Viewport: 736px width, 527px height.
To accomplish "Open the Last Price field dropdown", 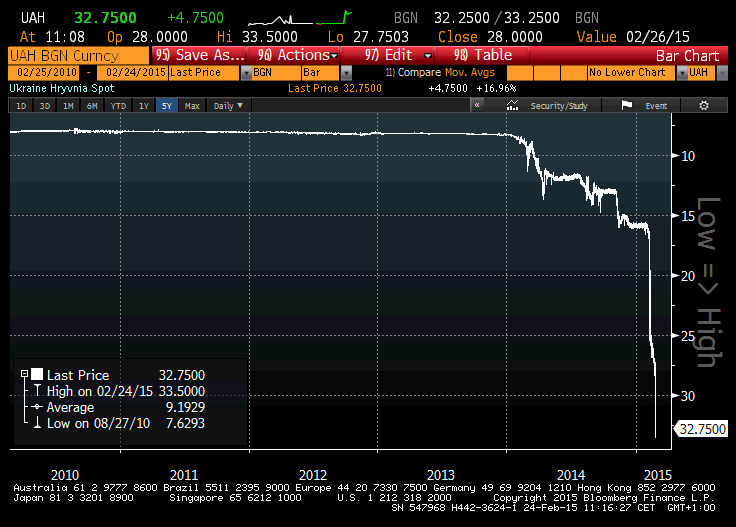I will 246,73.
